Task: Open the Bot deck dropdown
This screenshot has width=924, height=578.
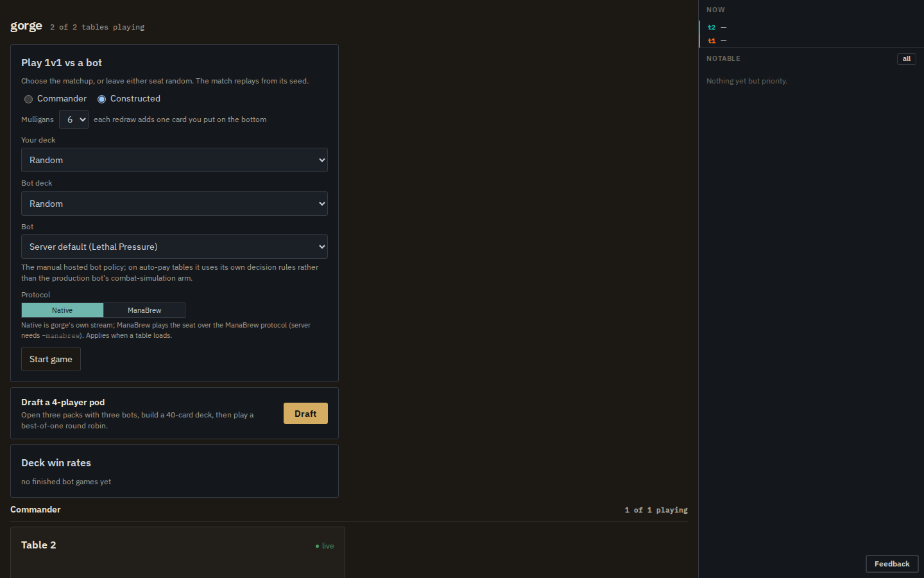Action: pos(175,204)
